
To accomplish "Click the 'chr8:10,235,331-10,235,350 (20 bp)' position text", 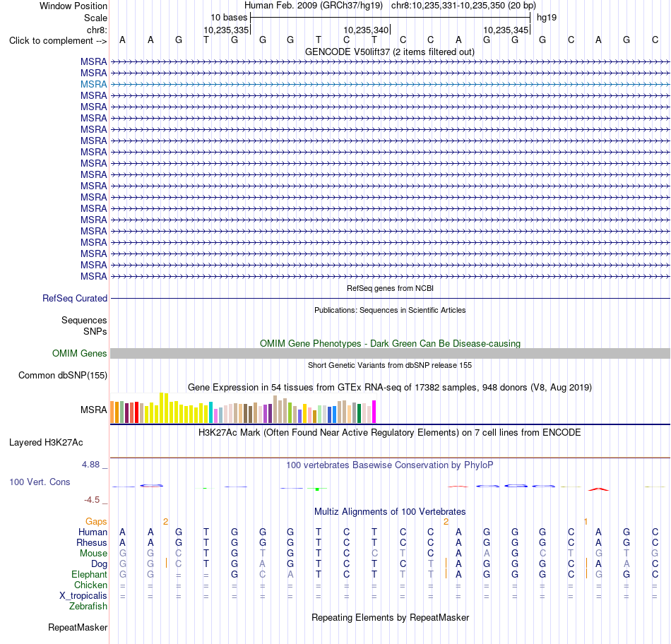I will (463, 6).
